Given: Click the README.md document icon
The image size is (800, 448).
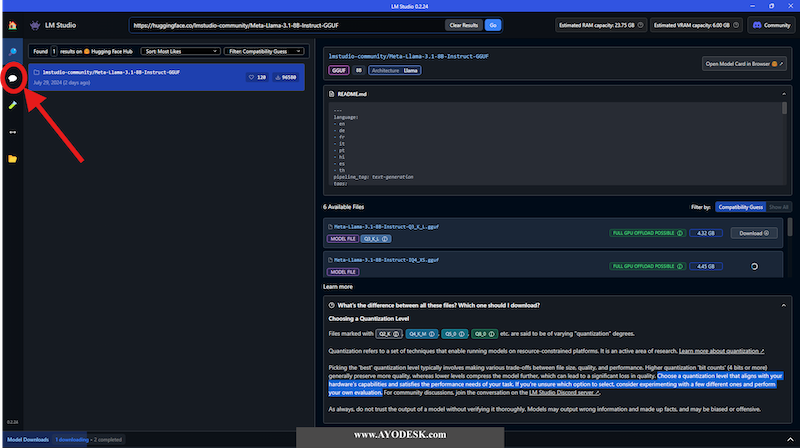Looking at the screenshot, I should [332, 94].
